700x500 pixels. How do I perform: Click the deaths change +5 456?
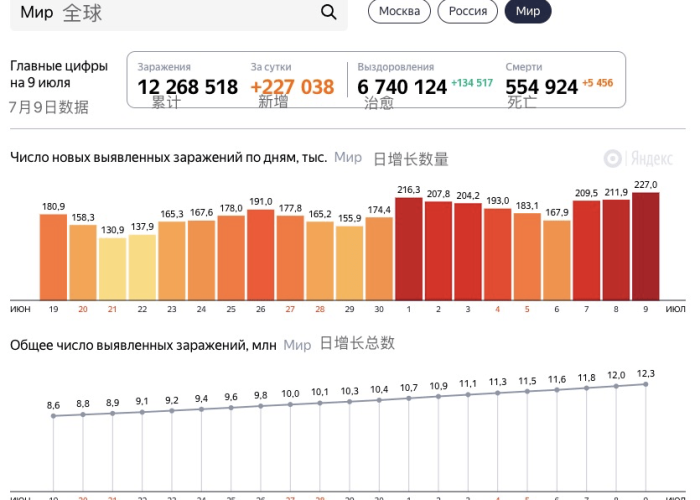(x=598, y=83)
